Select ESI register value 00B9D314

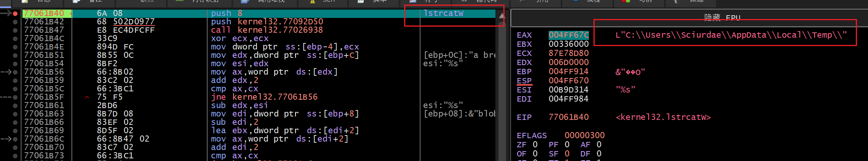(x=569, y=90)
